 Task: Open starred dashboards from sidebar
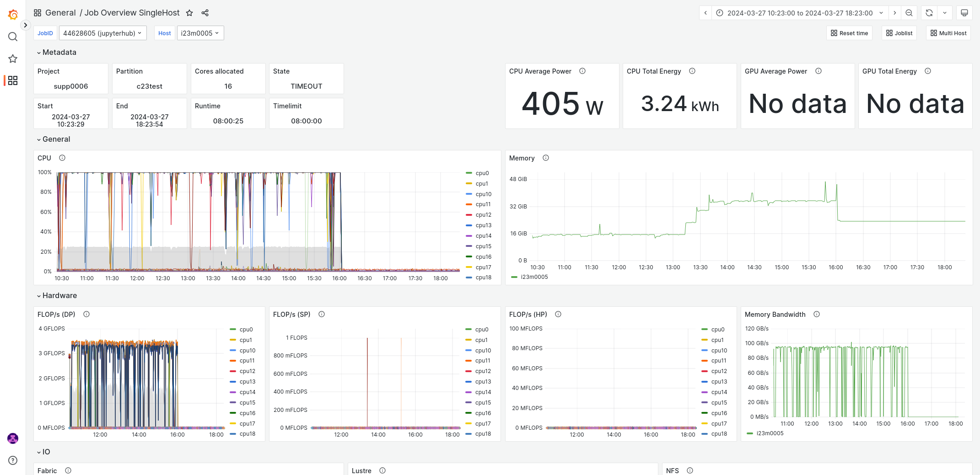pos(13,59)
